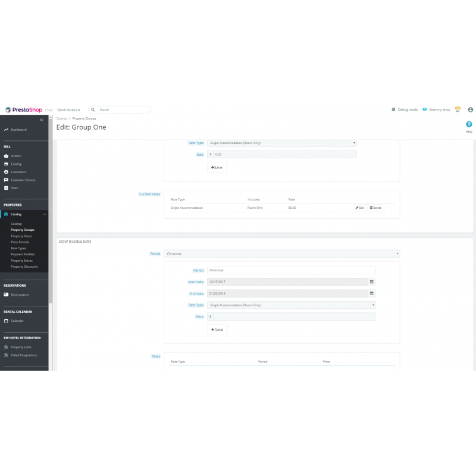This screenshot has height=476, width=476.
Task: Click the Reservations card icon
Action: [6, 295]
